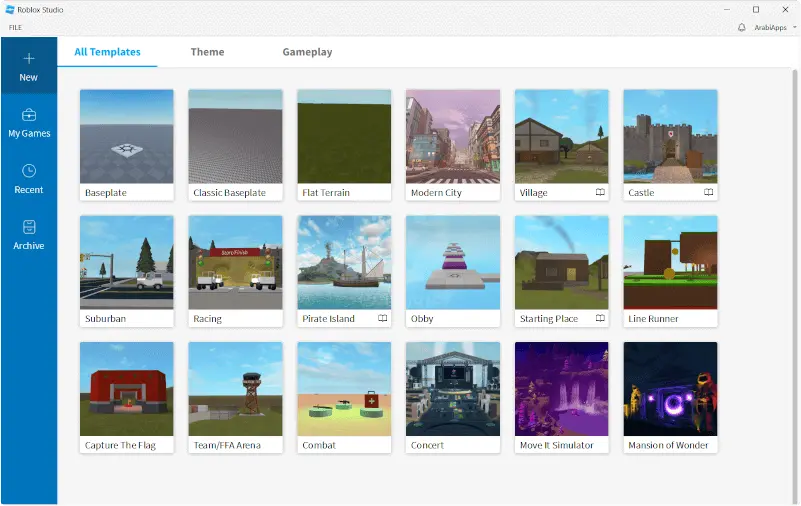Open the Recent clock icon
Viewport: 801px width, 506px height.
click(28, 171)
